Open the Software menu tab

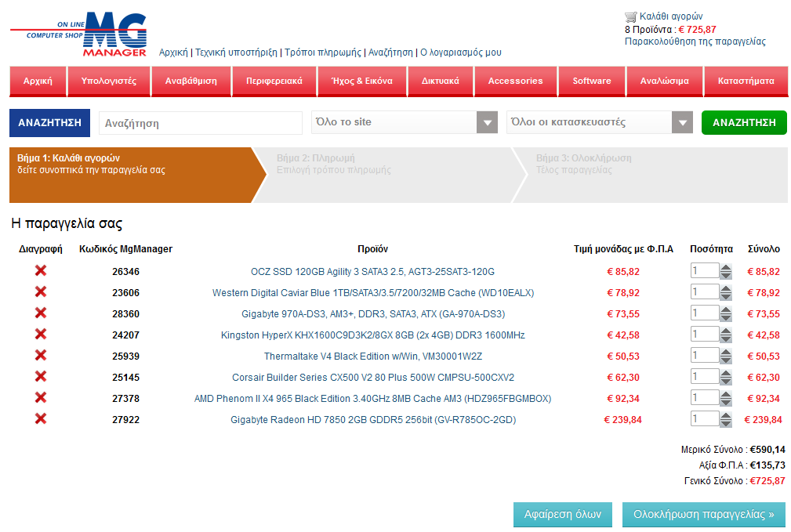pos(592,81)
